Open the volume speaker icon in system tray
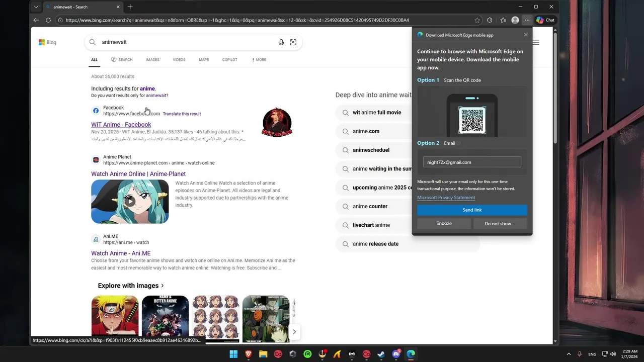 point(613,354)
